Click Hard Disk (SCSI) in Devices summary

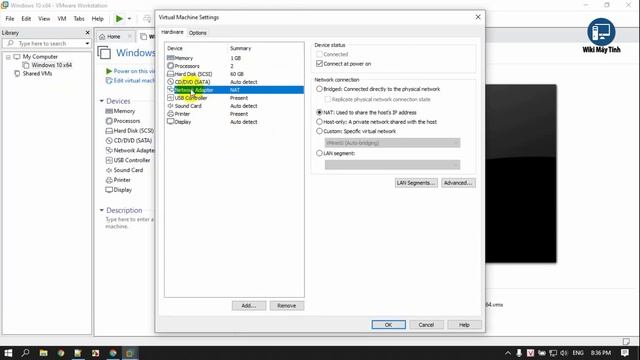tap(130, 131)
